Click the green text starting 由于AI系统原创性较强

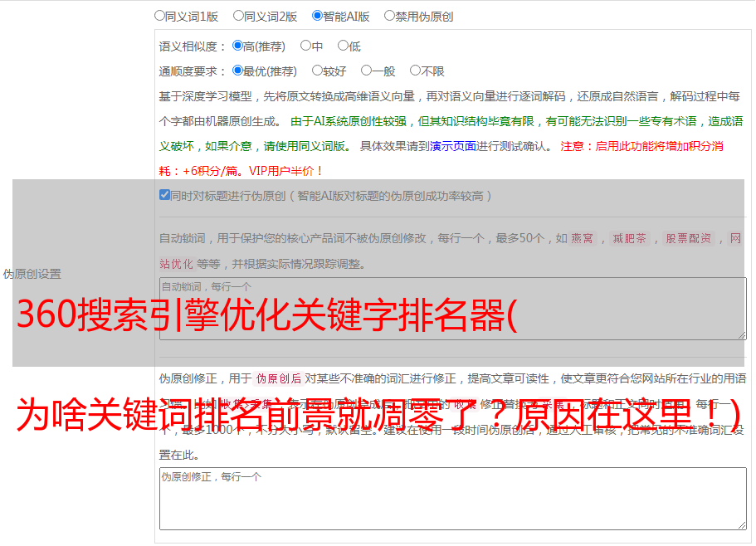pyautogui.click(x=451, y=134)
